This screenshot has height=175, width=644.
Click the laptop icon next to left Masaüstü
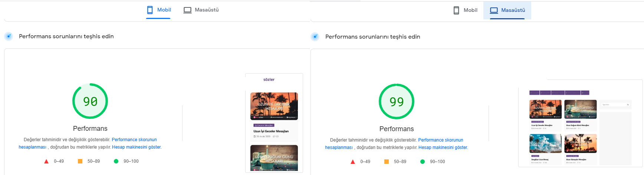tap(187, 10)
